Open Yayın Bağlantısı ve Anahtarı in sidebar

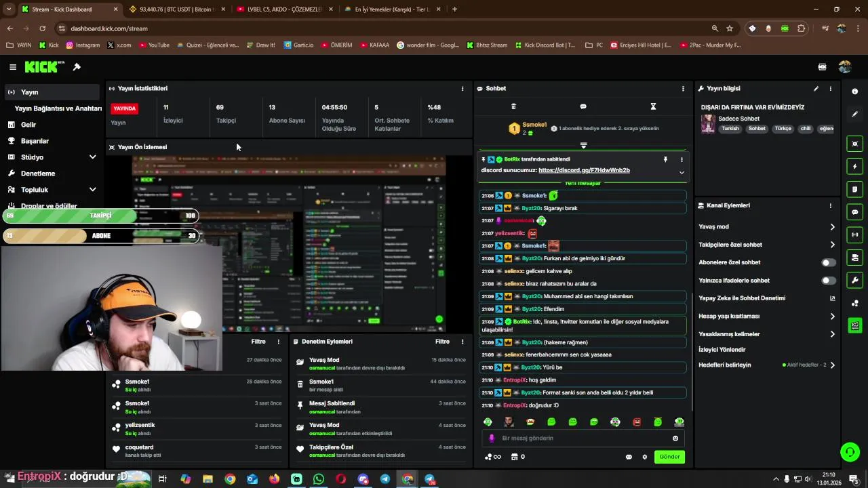coord(58,108)
